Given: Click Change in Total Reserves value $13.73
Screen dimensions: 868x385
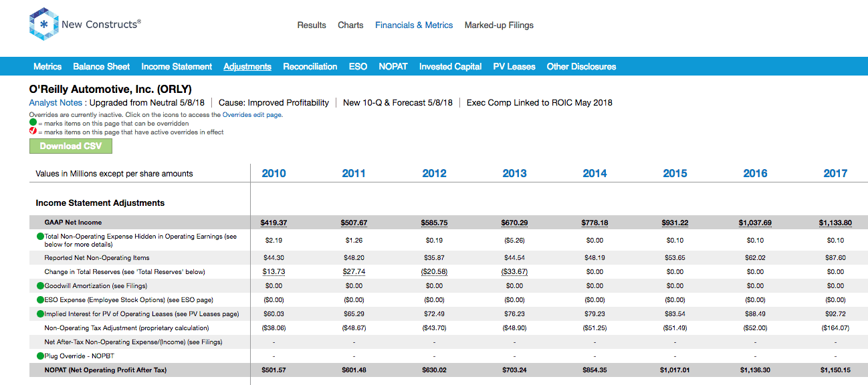Looking at the screenshot, I should point(274,271).
